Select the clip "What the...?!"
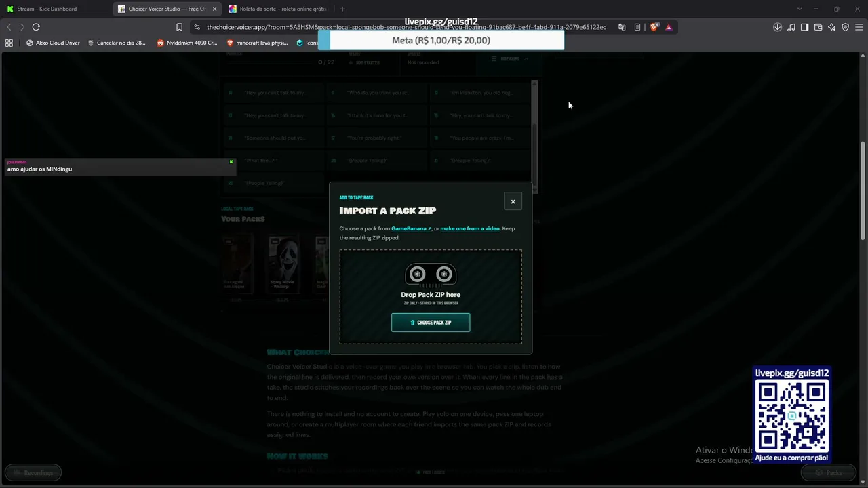Screen dimensions: 868x488 pos(274,161)
